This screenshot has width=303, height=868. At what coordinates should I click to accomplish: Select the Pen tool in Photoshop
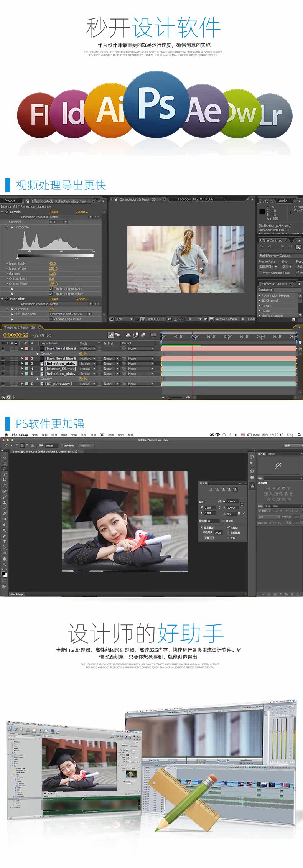(x=5, y=536)
